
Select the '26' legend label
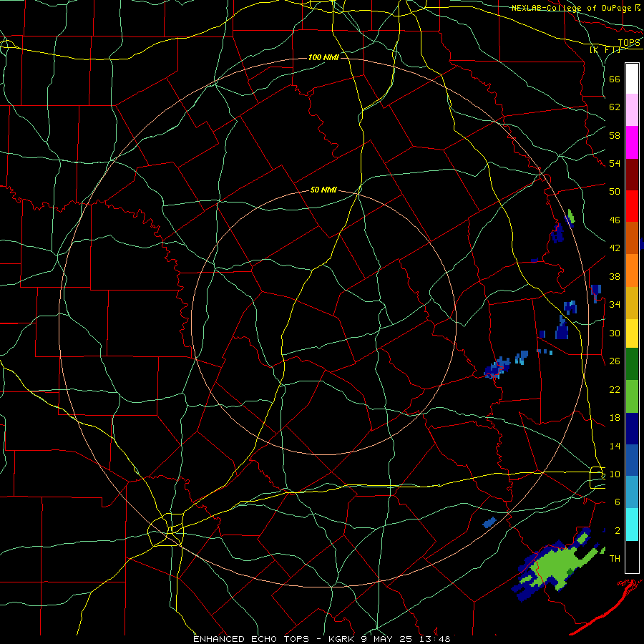[615, 361]
